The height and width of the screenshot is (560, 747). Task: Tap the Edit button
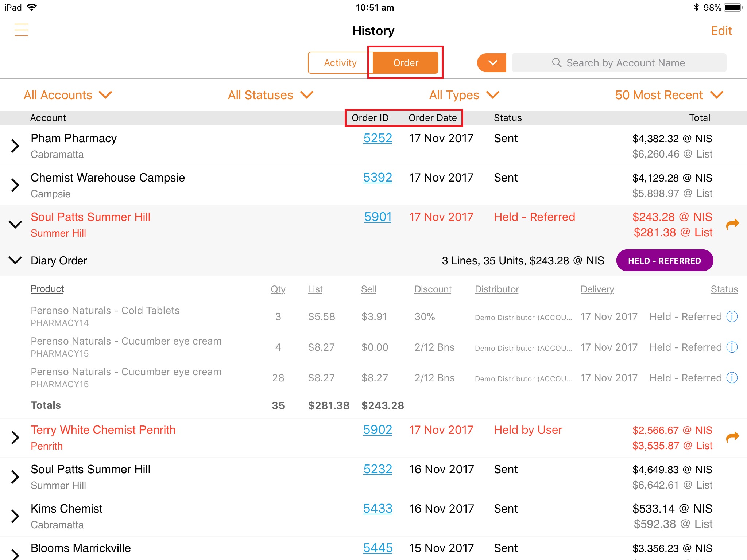coord(721,31)
